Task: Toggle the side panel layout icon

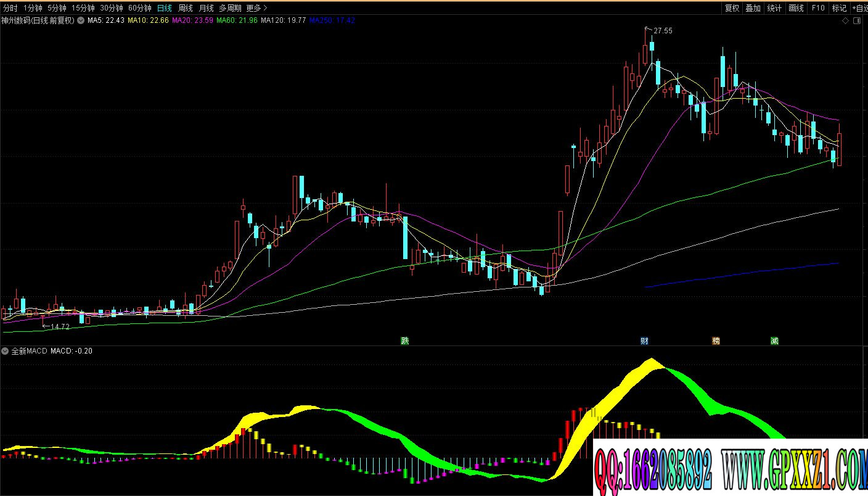Action: pos(857,21)
